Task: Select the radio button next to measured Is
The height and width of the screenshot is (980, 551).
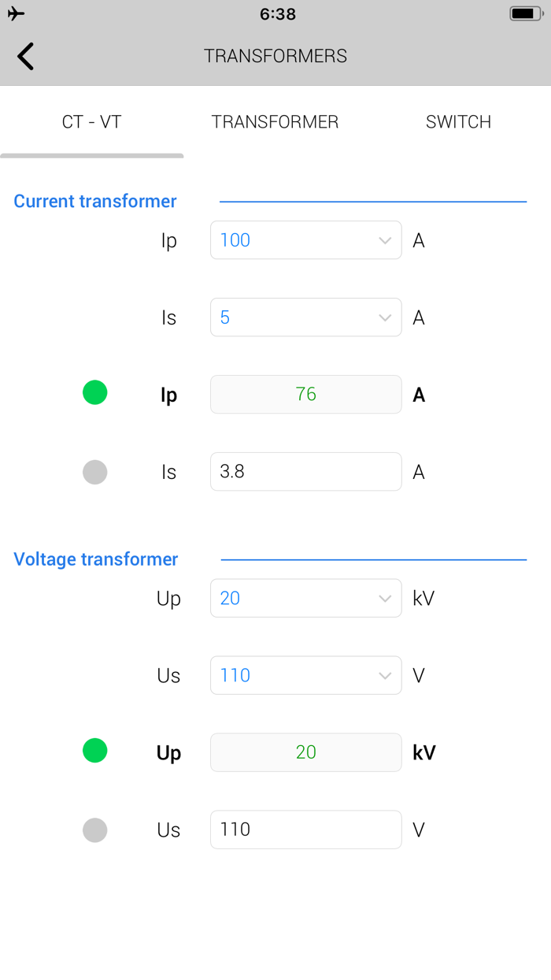Action: tap(94, 472)
